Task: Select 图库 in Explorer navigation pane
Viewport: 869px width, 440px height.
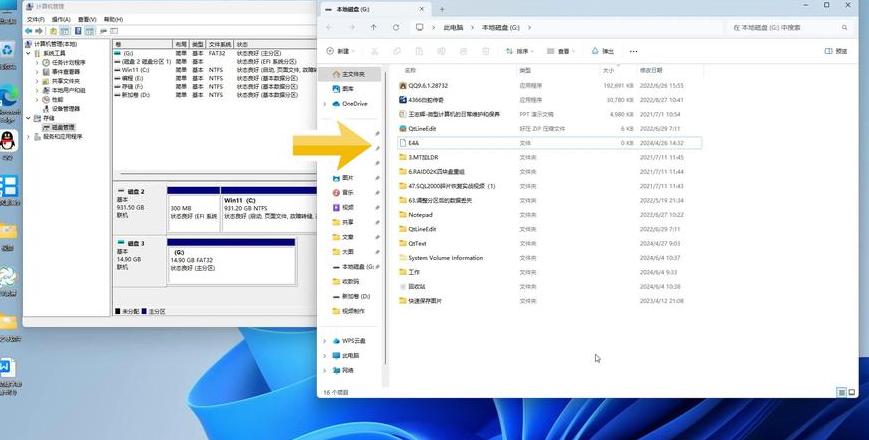Action: point(343,89)
